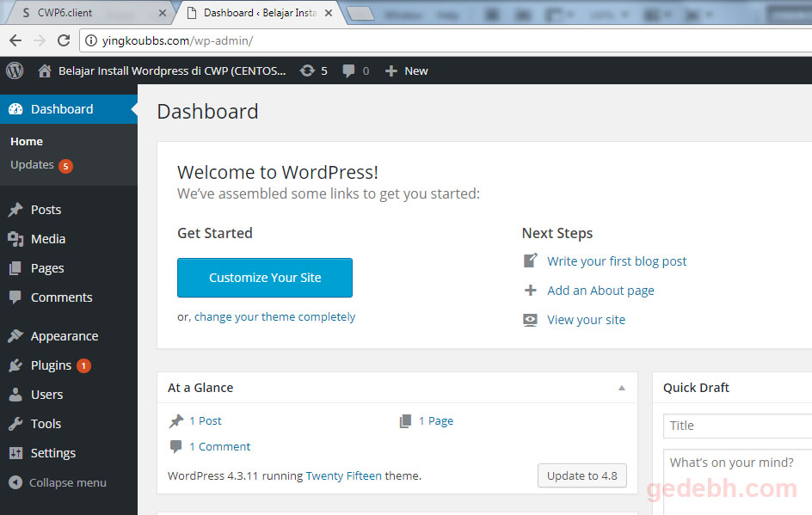812x515 pixels.
Task: Open the Updates submenu item
Action: (x=32, y=164)
